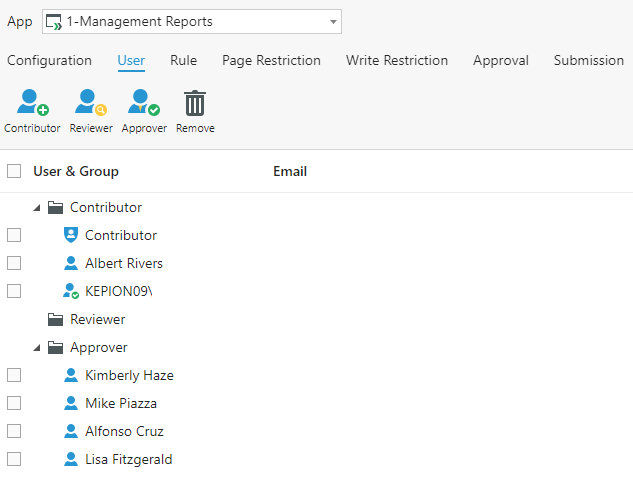This screenshot has height=477, width=633.
Task: Click the Reviewer folder icon
Action: (x=55, y=320)
